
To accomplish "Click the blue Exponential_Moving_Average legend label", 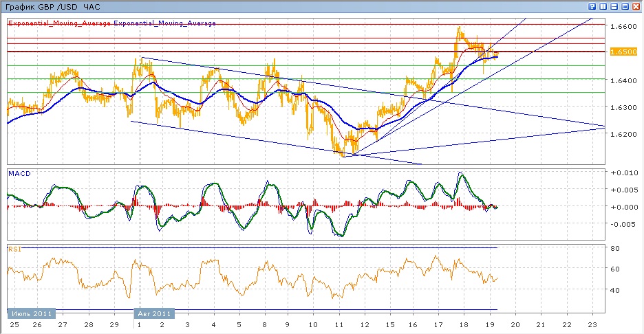I will (x=164, y=23).
